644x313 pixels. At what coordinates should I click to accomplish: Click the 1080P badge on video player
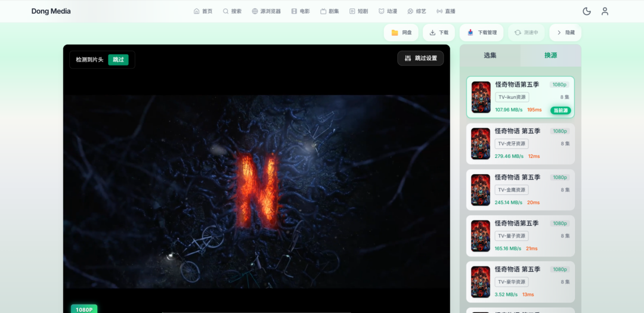(x=84, y=309)
